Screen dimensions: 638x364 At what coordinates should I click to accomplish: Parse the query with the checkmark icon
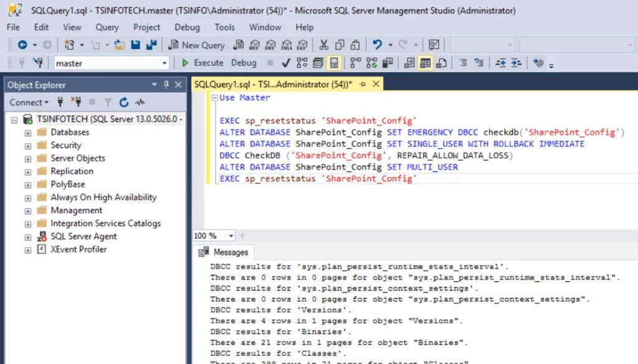(286, 63)
